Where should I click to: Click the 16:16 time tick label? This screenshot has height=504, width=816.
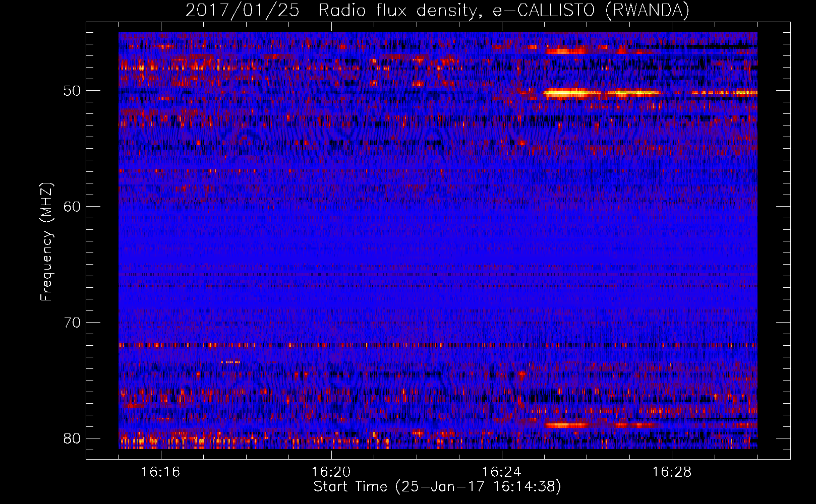click(160, 472)
